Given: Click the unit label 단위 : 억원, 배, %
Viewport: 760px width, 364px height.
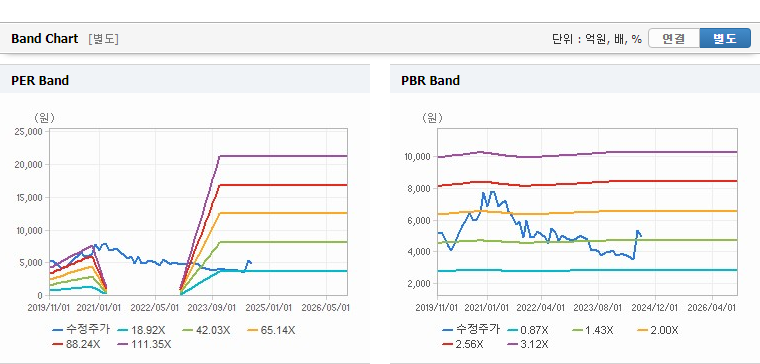Looking at the screenshot, I should tap(597, 39).
